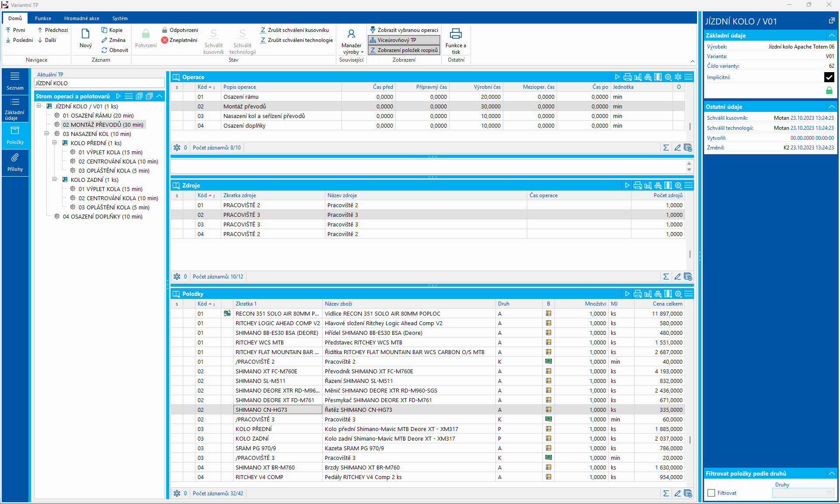Switch to the Hromadné akce tab
The width and height of the screenshot is (840, 504).
point(82,18)
